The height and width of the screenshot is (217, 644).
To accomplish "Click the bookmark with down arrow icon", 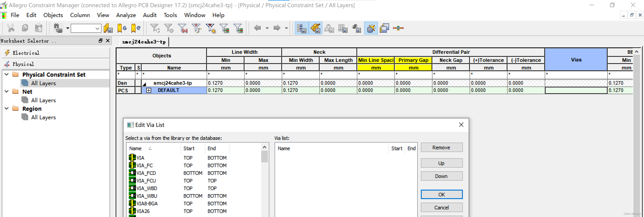I will coord(122,28).
